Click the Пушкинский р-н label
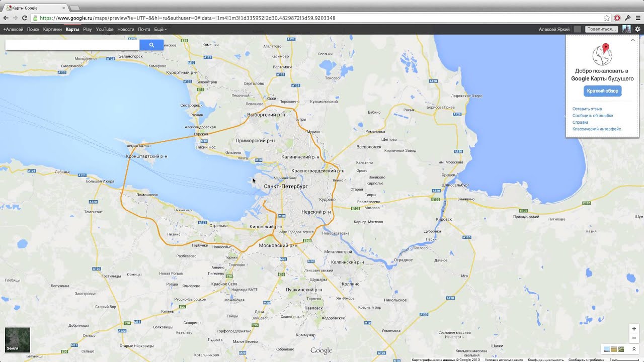The height and width of the screenshot is (362, 644). 304,290
